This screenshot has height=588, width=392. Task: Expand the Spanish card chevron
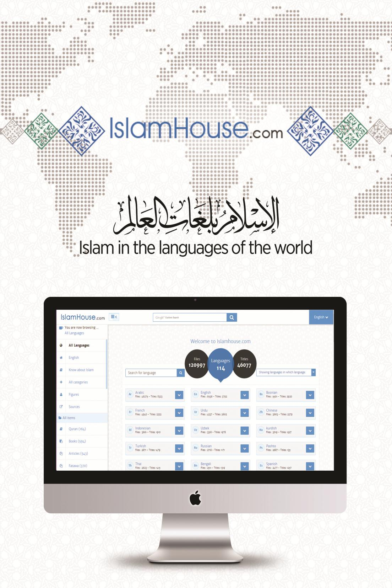point(310,466)
